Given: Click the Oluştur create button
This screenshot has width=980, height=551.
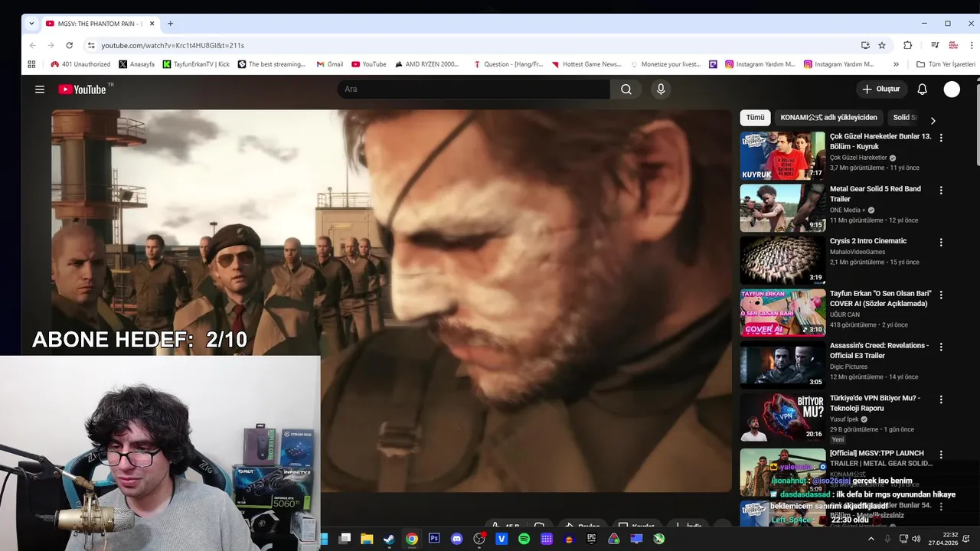Looking at the screenshot, I should click(881, 90).
